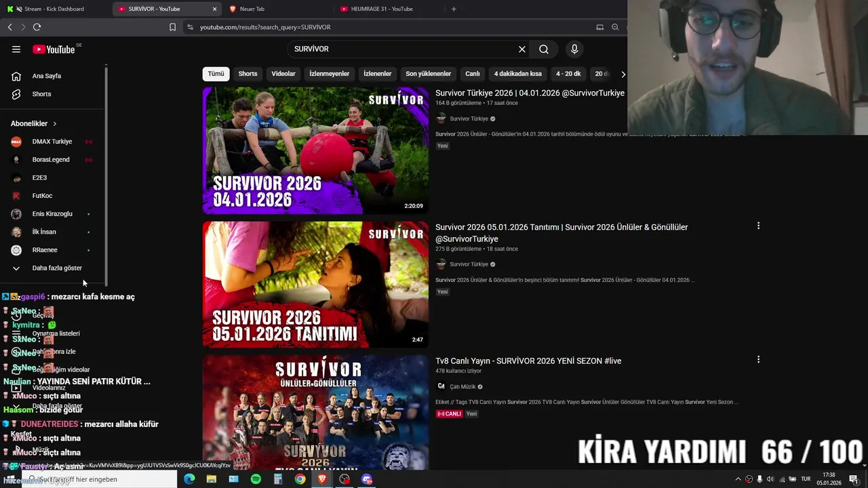Open DMAX Türkiye channel avatar
This screenshot has height=488, width=868.
[16, 142]
